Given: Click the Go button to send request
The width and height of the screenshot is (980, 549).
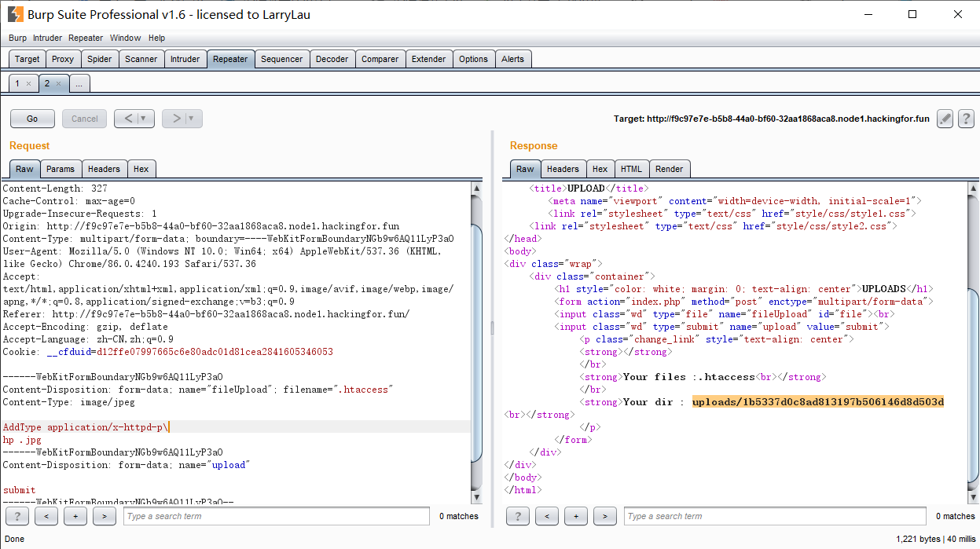Looking at the screenshot, I should tap(32, 119).
